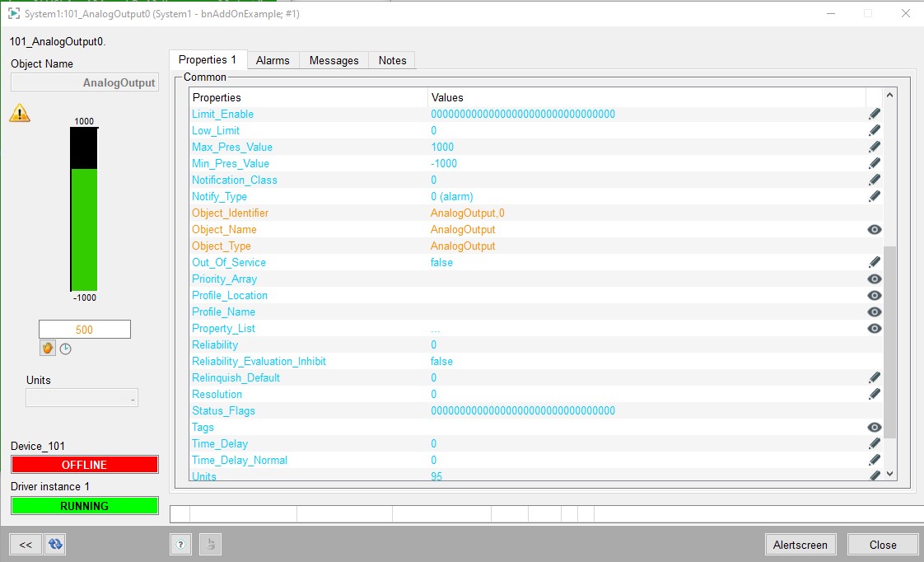Click the manual override hand icon
Screen dimensions: 924x562
(48, 349)
